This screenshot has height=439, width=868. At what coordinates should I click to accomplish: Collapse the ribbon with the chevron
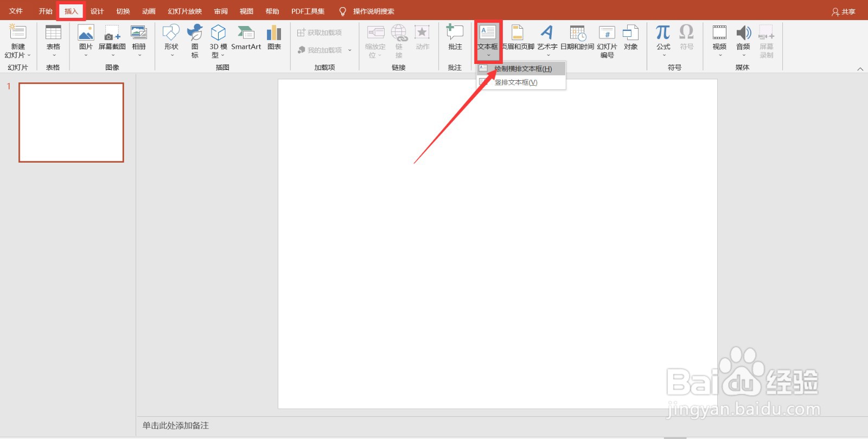[860, 69]
